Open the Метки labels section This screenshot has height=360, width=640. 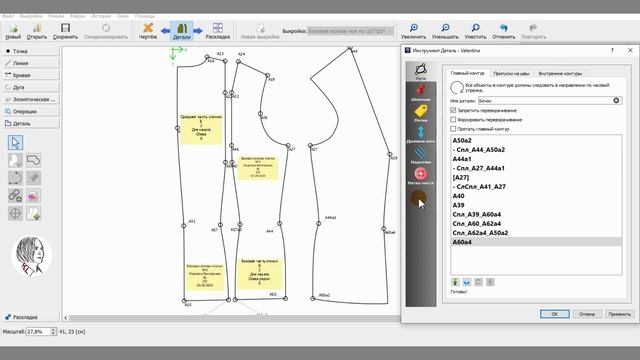tap(421, 113)
